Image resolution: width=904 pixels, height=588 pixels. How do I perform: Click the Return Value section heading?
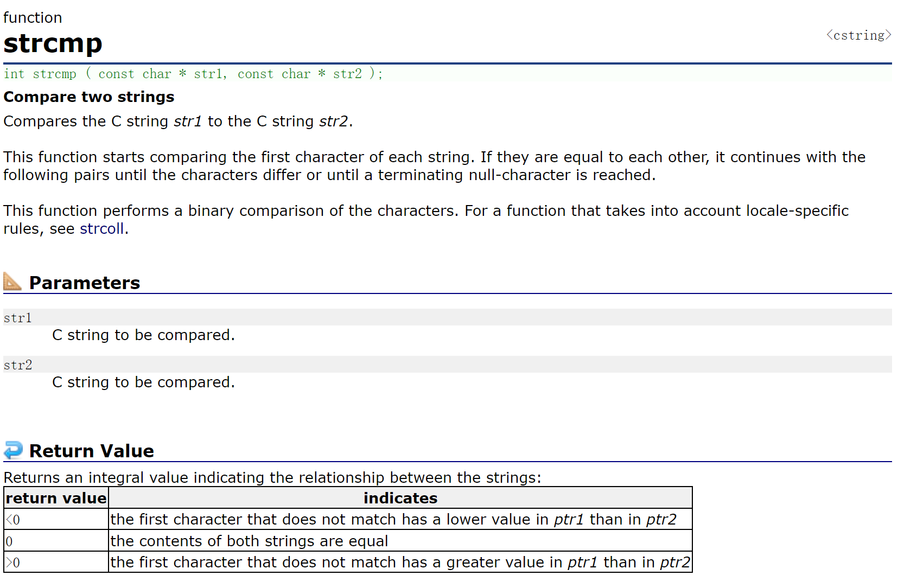92,451
